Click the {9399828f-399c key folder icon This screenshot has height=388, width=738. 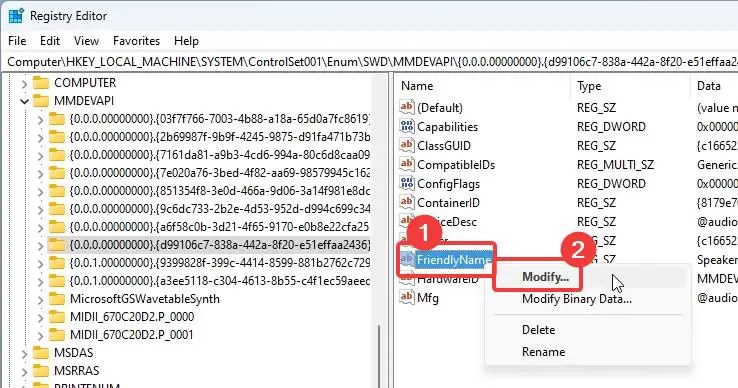click(x=57, y=263)
